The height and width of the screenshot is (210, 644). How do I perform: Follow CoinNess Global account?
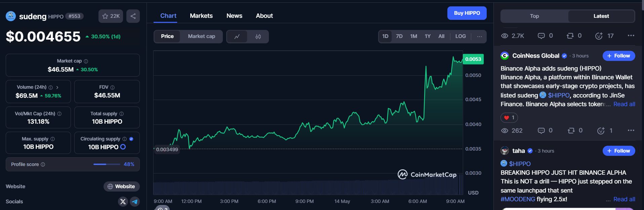(618, 56)
